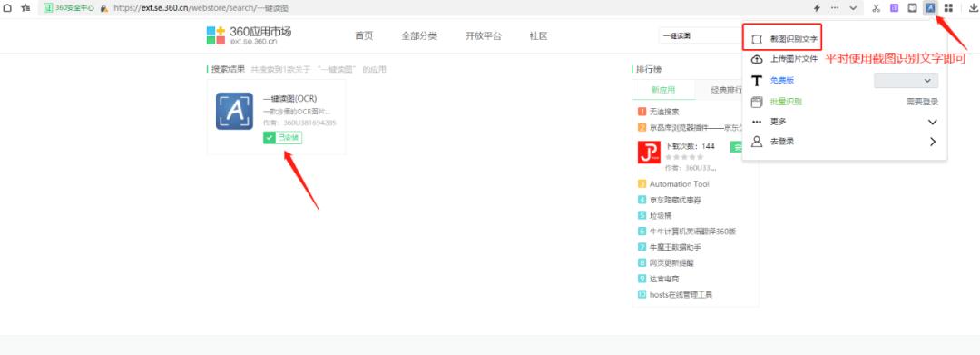The height and width of the screenshot is (355, 980).
Task: Click the red JD plugin icon thumbnail
Action: coord(649,152)
